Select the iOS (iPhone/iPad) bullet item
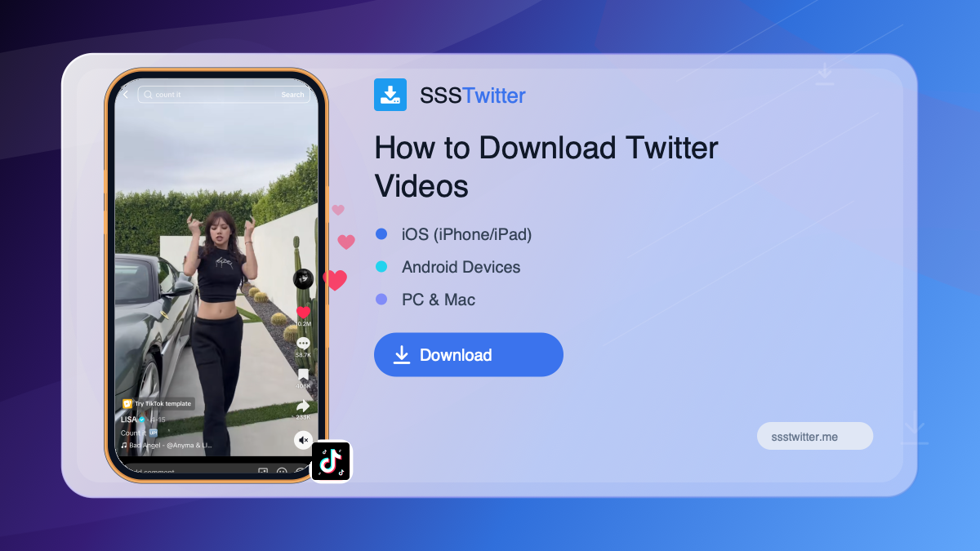This screenshot has height=551, width=980. click(x=454, y=234)
